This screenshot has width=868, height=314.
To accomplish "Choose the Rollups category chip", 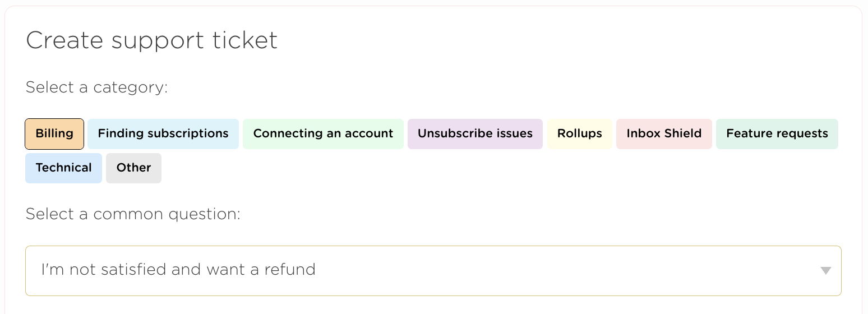I will 579,134.
